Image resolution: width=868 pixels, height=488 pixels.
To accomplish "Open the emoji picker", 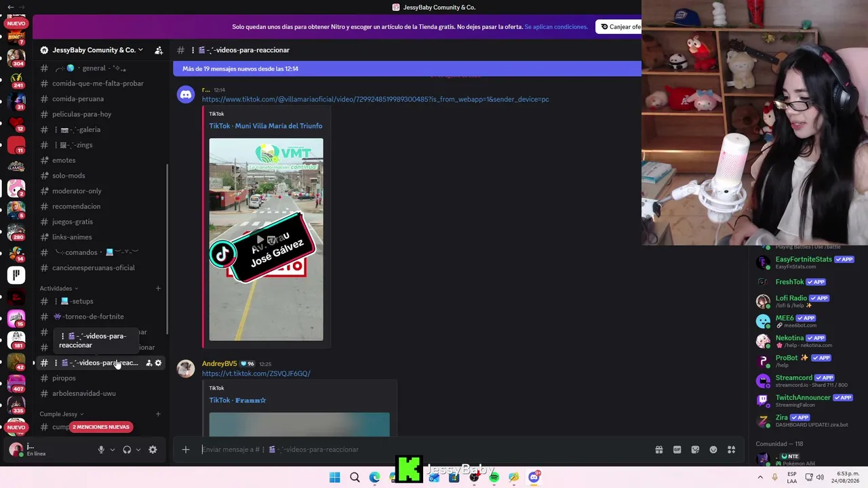I will coord(713,449).
